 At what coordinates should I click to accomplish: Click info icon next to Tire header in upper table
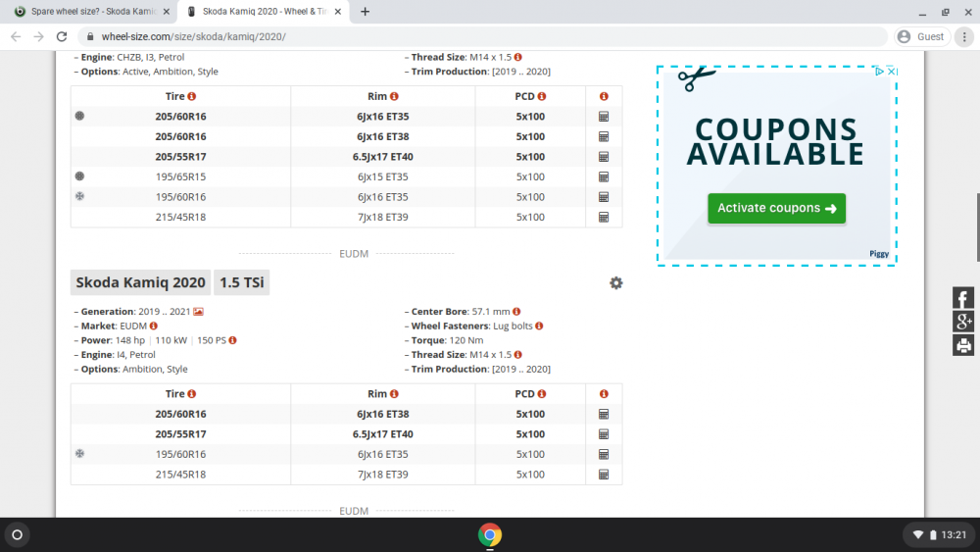[x=192, y=96]
